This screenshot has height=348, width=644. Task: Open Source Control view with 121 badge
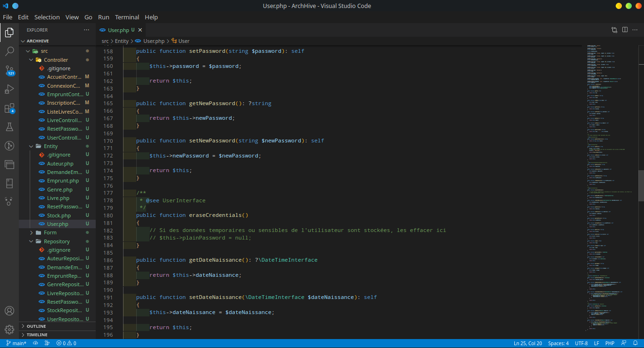[x=9, y=70]
